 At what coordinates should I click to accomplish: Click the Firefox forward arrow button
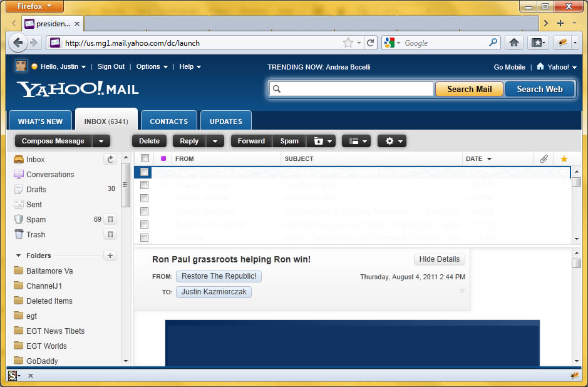pyautogui.click(x=34, y=43)
